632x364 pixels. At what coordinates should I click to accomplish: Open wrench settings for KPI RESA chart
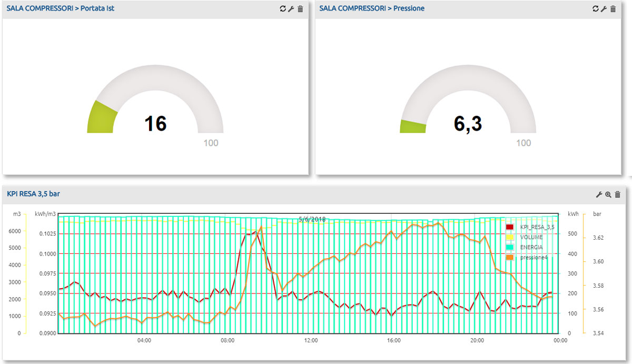click(x=599, y=194)
